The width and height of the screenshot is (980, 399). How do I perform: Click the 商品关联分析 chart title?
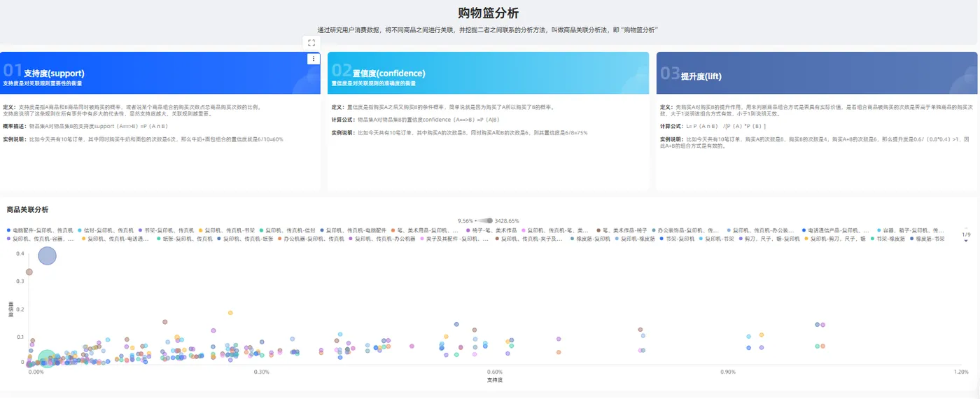coord(27,209)
